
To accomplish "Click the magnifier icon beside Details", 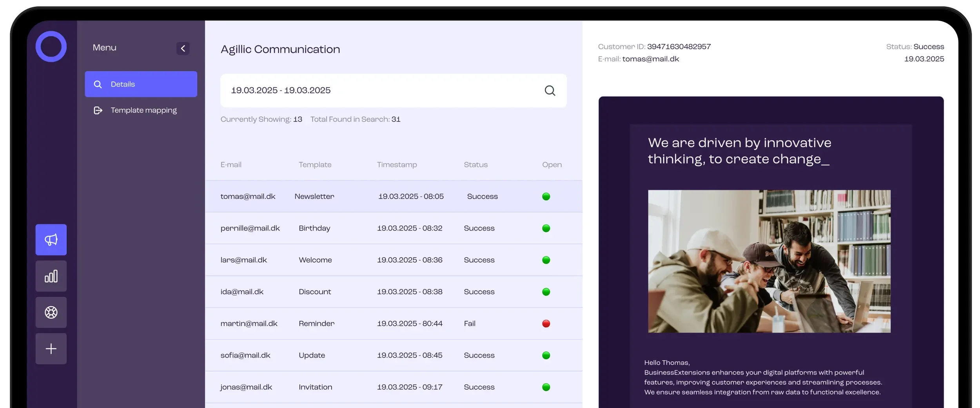I will tap(98, 84).
